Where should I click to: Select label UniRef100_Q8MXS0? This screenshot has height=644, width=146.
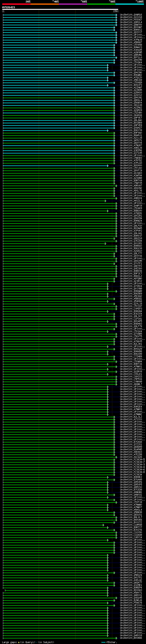[x=131, y=487]
